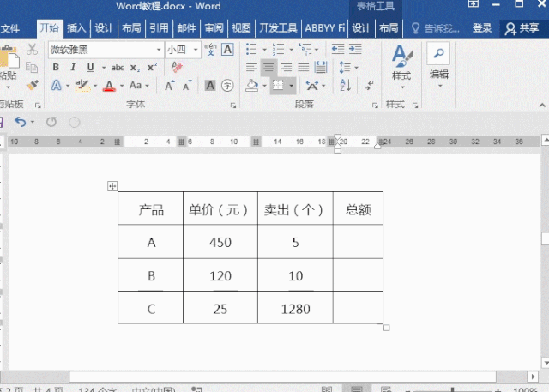Collapse the ribbon with the arrow
The height and width of the screenshot is (392, 549).
pyautogui.click(x=542, y=105)
